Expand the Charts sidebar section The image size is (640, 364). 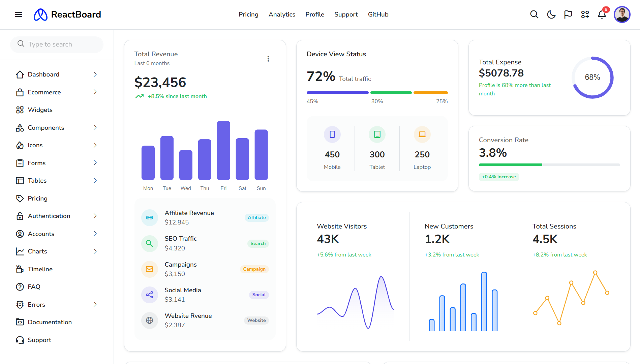(x=37, y=251)
